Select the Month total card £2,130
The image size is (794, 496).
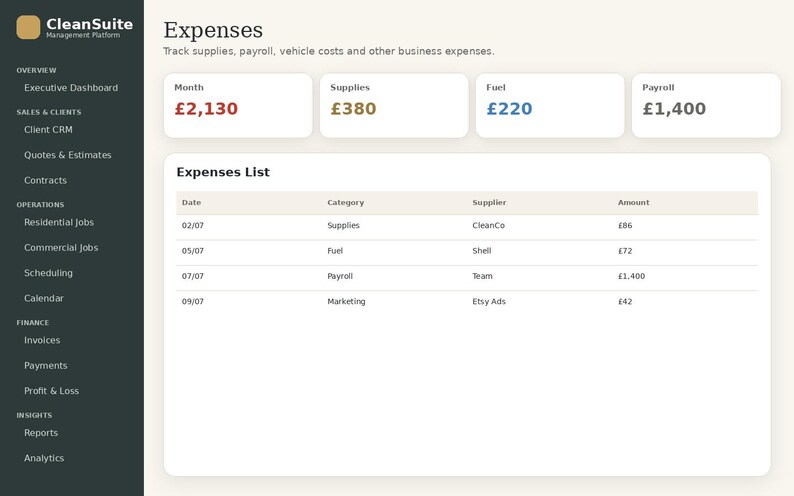[x=238, y=105]
